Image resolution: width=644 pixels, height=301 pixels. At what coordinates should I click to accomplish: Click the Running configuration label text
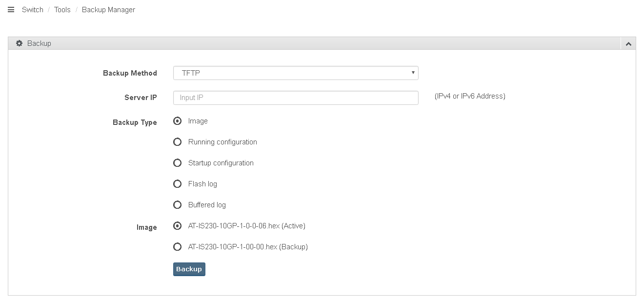tap(222, 142)
